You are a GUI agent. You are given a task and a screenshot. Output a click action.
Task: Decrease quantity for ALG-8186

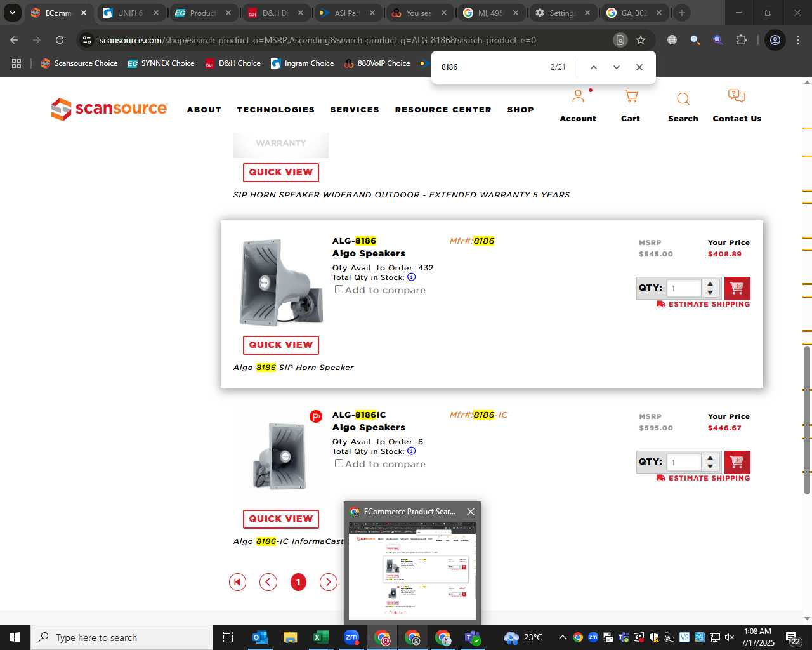[710, 293]
